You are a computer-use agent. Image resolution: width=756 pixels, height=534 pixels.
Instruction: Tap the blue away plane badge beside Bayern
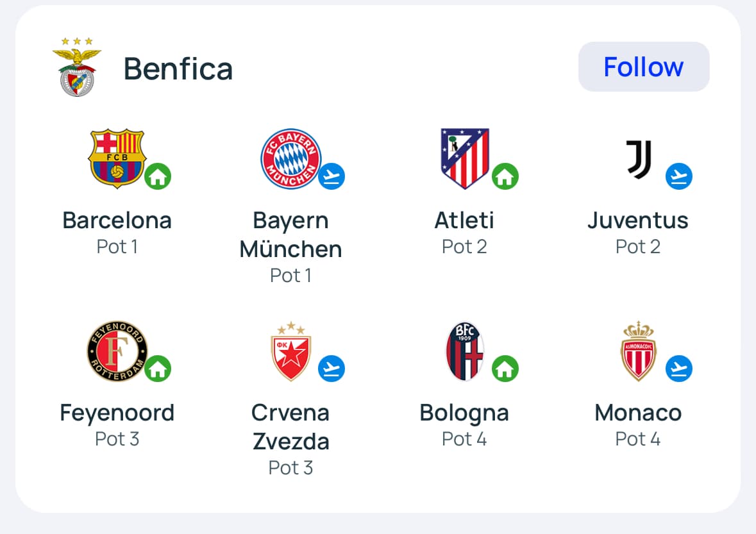[332, 176]
